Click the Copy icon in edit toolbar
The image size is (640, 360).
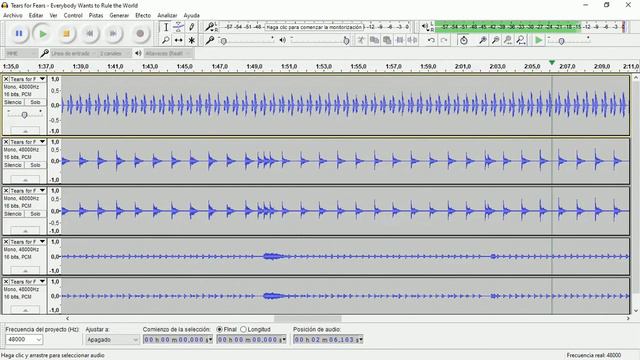coord(374,40)
